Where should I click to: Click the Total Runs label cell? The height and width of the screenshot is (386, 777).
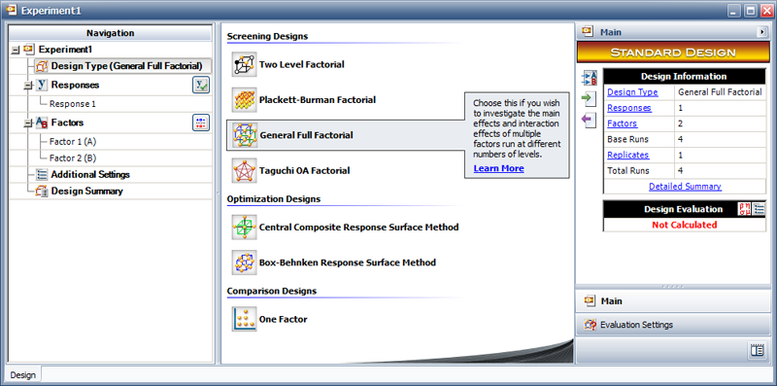639,171
